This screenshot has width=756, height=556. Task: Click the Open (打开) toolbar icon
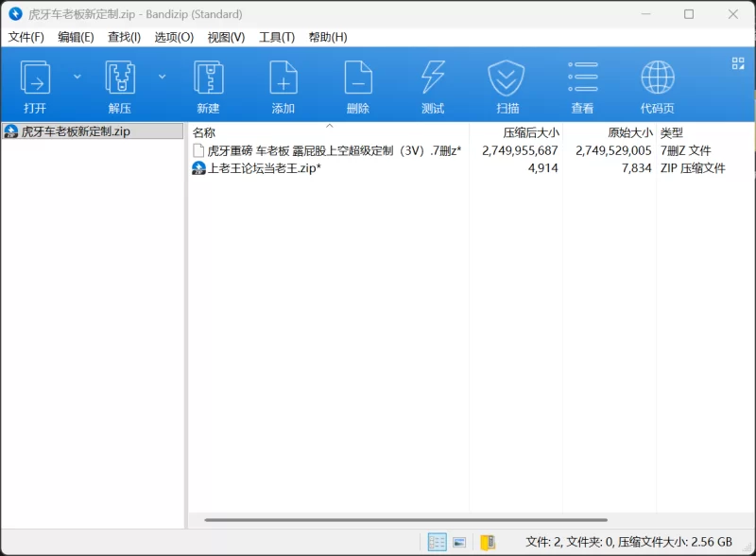35,78
